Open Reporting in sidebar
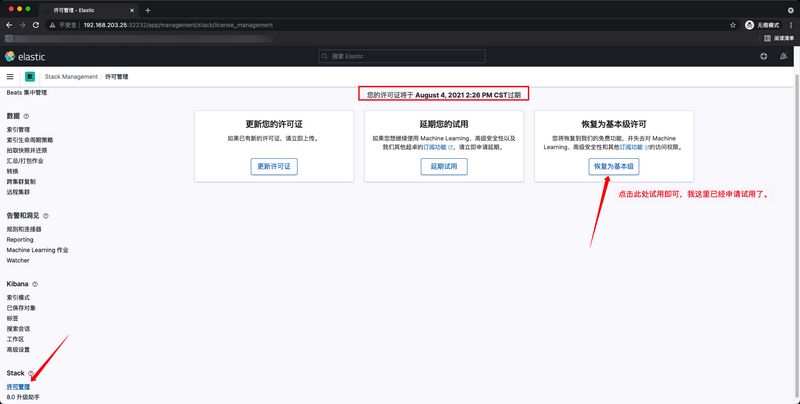Image resolution: width=800 pixels, height=404 pixels. 20,240
